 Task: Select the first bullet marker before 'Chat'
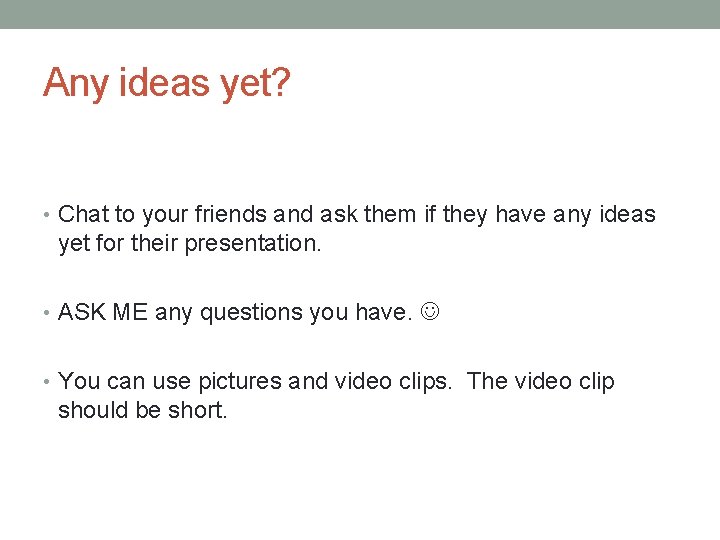click(x=46, y=214)
